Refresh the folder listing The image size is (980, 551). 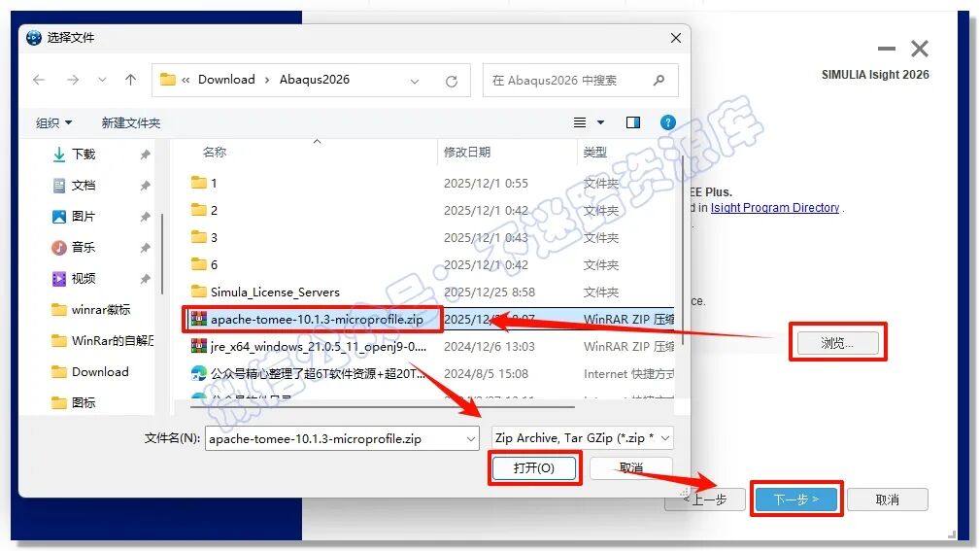pos(452,82)
